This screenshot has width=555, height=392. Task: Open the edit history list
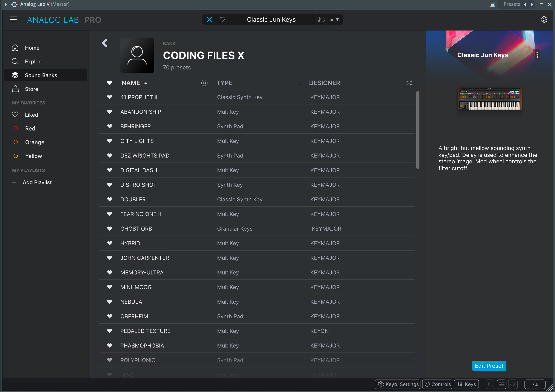501,384
